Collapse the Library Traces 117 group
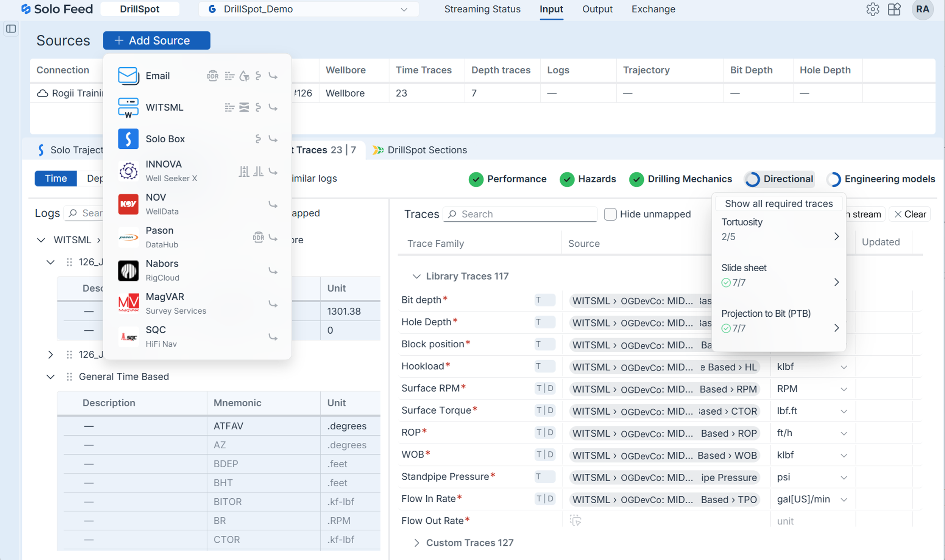The image size is (945, 560). coord(416,276)
